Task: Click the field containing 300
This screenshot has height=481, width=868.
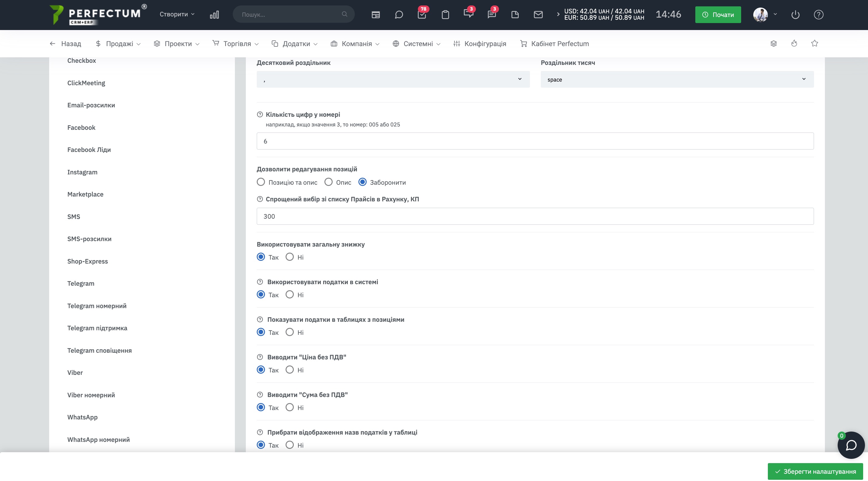Action: coord(535,216)
